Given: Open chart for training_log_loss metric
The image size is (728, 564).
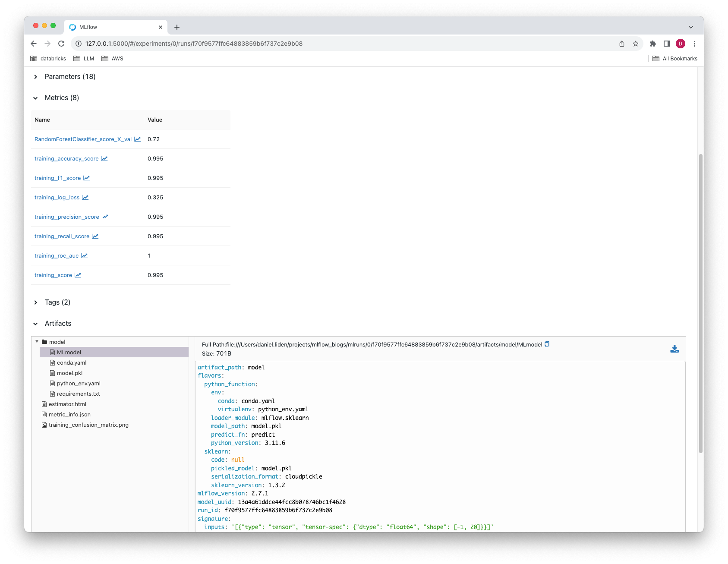Looking at the screenshot, I should click(85, 197).
